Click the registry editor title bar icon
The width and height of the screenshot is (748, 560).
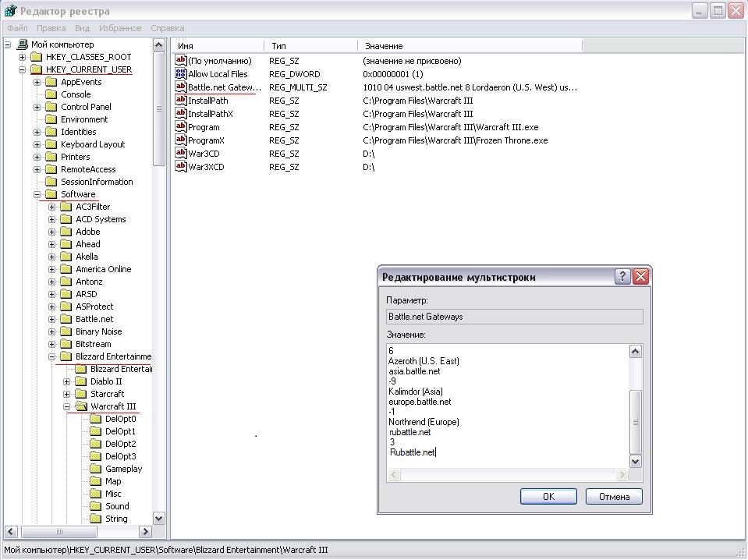10,10
